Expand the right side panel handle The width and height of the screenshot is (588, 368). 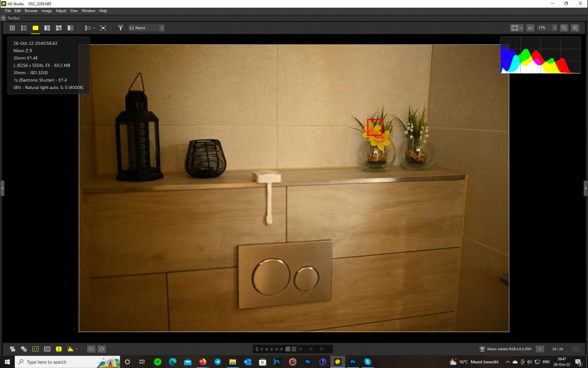pyautogui.click(x=586, y=188)
